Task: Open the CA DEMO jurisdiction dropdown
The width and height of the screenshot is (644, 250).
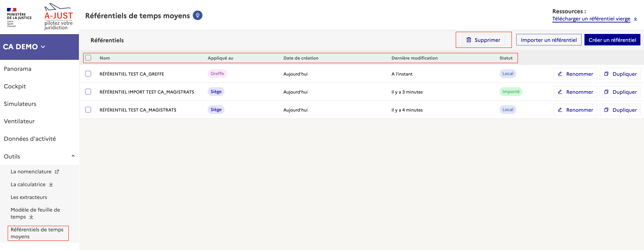Action: pos(24,47)
